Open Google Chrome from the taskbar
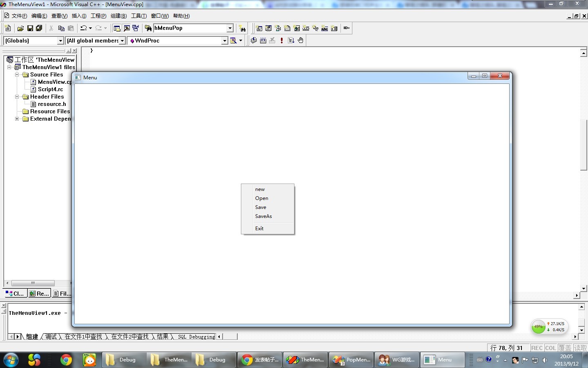Screen dimensions: 588x368 pos(66,360)
